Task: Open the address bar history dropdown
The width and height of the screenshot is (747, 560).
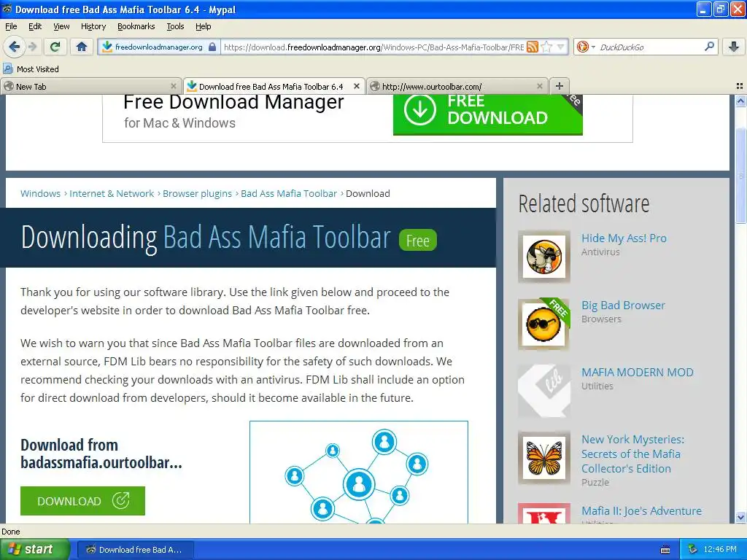Action: pos(561,47)
